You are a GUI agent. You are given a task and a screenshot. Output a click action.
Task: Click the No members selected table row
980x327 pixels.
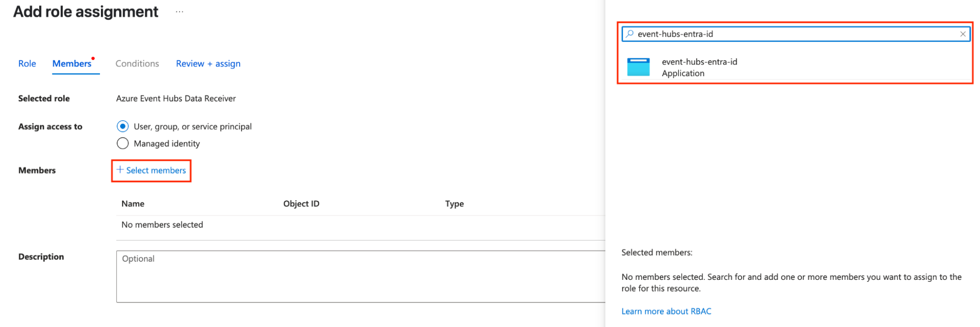(361, 225)
